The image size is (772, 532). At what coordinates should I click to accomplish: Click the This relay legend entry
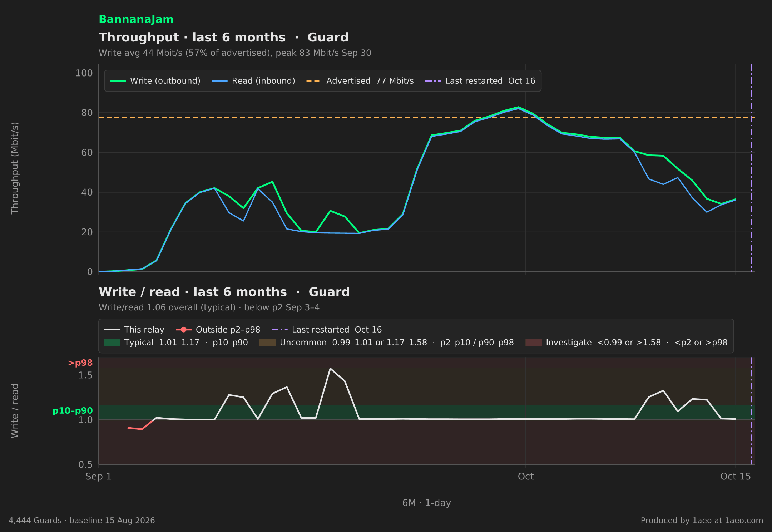pos(134,330)
